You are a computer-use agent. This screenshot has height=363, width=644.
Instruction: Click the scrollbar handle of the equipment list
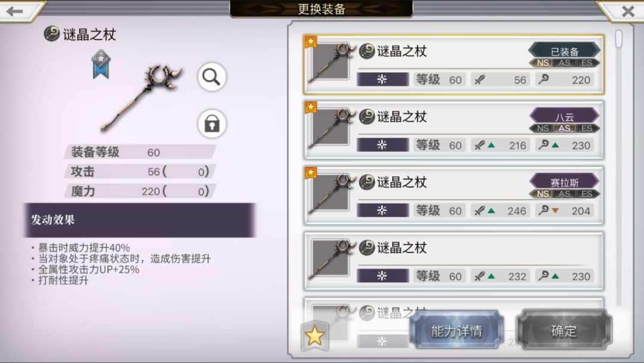(x=618, y=39)
